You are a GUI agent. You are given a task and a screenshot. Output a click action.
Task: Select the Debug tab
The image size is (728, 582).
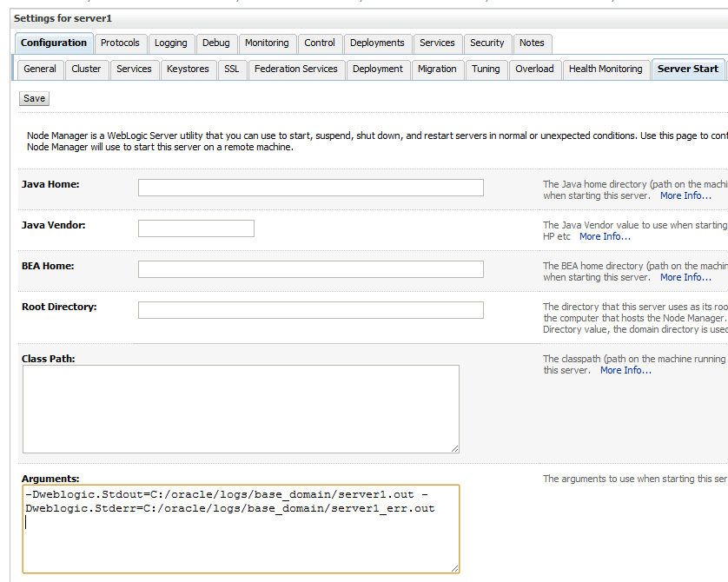[216, 43]
